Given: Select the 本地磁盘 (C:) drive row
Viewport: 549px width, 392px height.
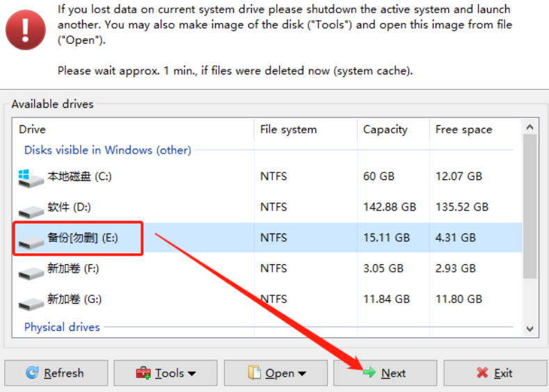Looking at the screenshot, I should pos(266,177).
